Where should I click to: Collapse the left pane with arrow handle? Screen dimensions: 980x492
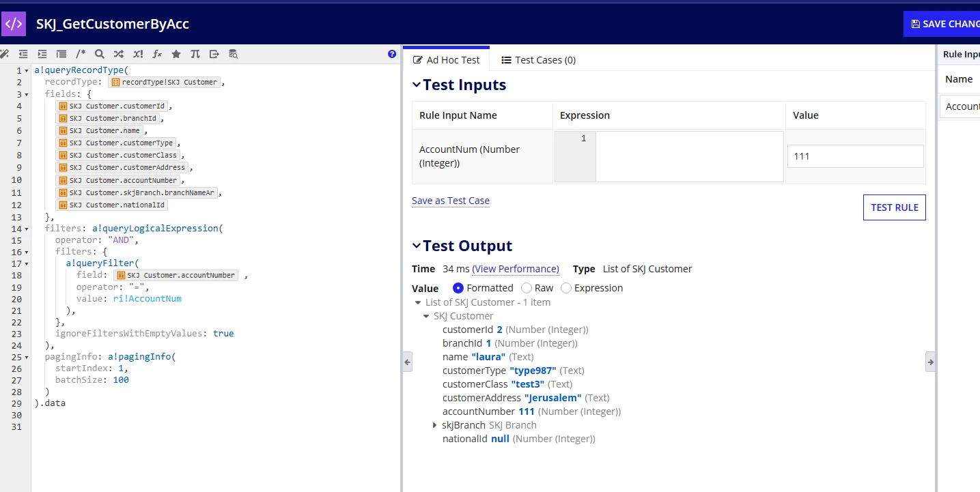pos(408,362)
